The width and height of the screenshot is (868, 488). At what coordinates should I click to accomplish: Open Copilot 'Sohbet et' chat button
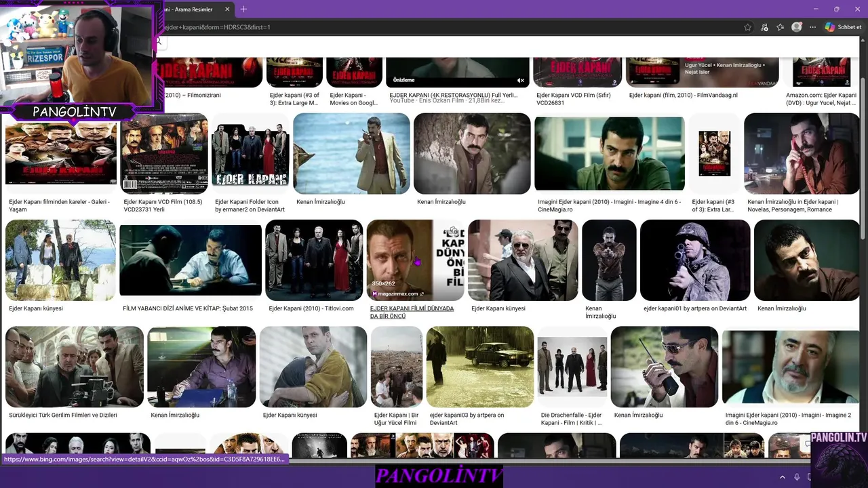coord(843,27)
